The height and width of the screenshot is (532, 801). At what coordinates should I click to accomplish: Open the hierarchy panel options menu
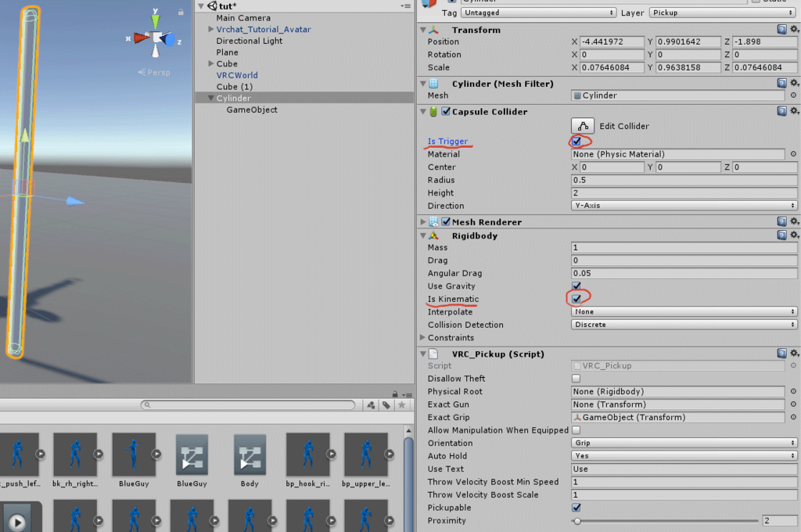[x=406, y=6]
